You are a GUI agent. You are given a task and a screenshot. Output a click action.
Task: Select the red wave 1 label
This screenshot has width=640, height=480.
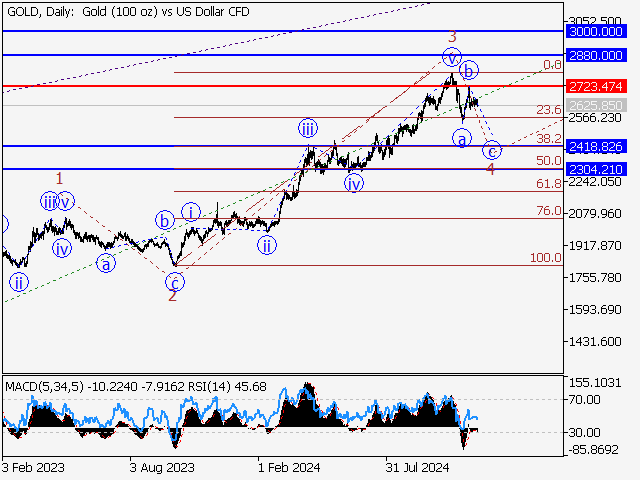[x=60, y=178]
